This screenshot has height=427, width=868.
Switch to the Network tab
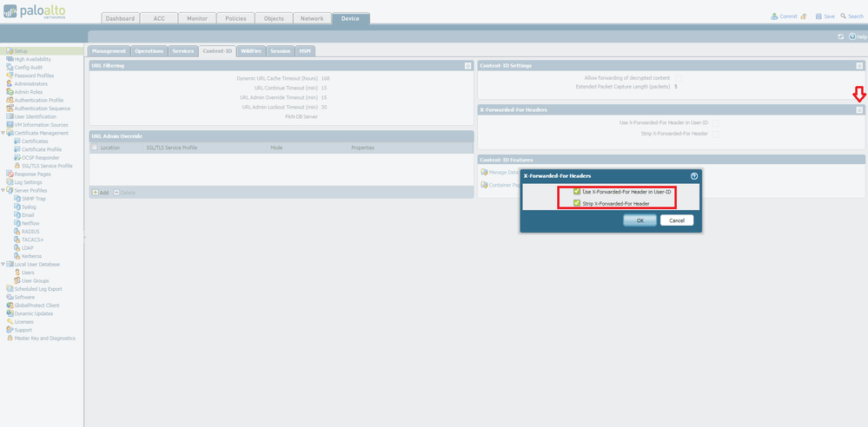(312, 18)
